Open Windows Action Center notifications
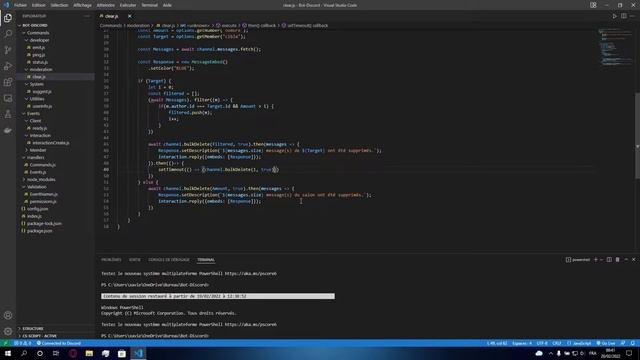The width and height of the screenshot is (640, 360). tap(629, 353)
